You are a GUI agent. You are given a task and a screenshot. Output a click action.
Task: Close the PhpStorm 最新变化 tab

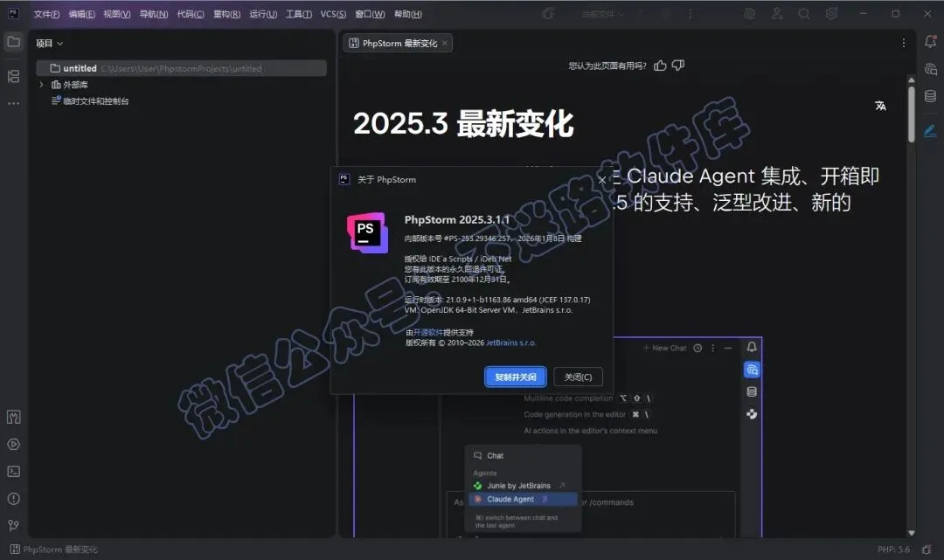coord(445,43)
